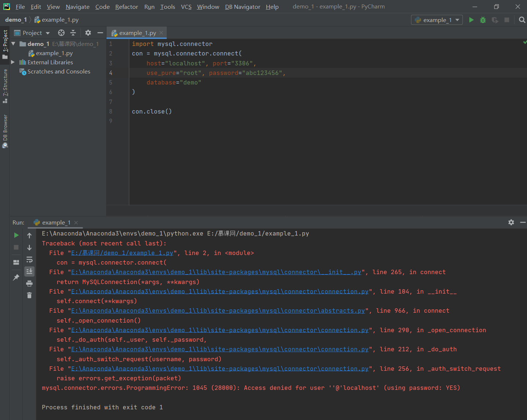527x420 pixels.
Task: Run with coverage icon in top toolbar
Action: pyautogui.click(x=495, y=20)
